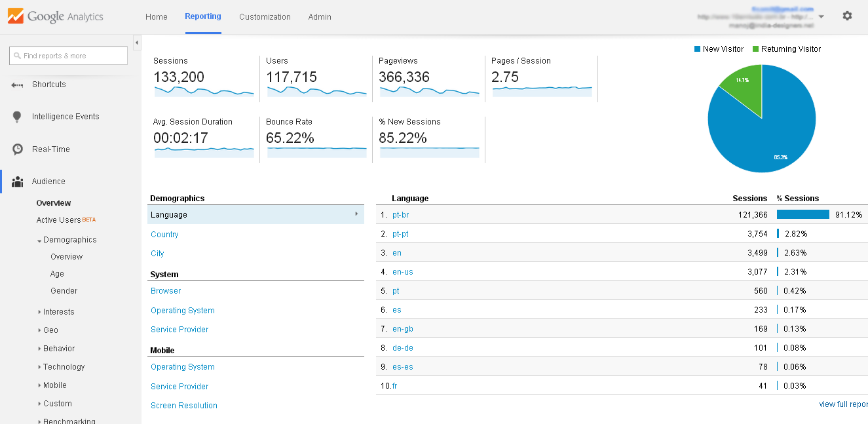Collapse the Demographics tree section
This screenshot has height=424, width=868.
coord(40,241)
